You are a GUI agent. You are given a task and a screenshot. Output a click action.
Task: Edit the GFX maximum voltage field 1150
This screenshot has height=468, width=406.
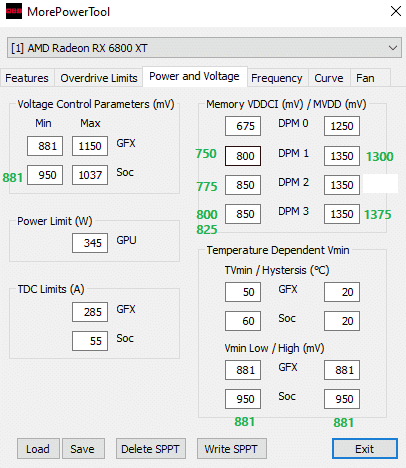90,146
